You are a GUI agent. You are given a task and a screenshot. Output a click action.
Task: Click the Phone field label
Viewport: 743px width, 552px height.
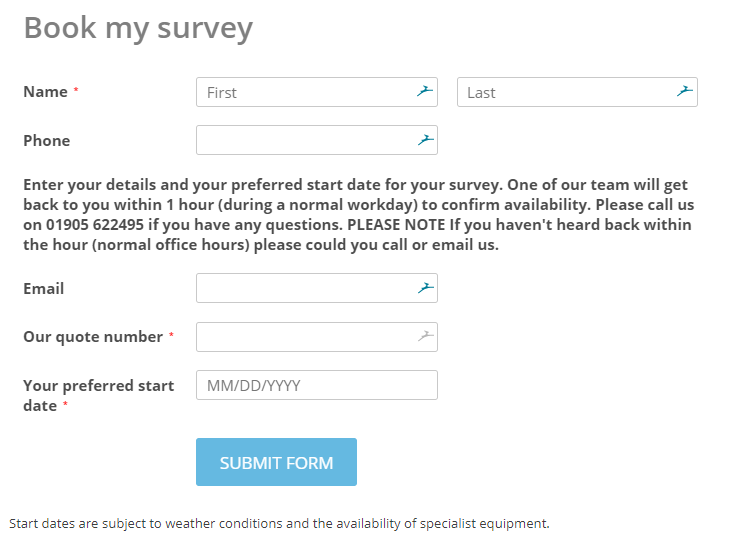pyautogui.click(x=47, y=141)
